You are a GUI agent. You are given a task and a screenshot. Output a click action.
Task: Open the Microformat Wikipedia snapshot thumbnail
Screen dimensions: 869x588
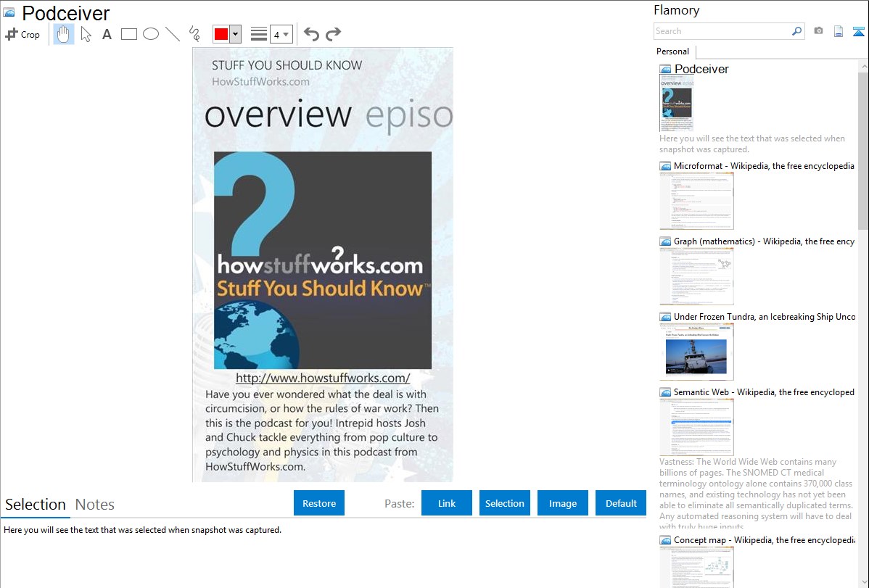[696, 201]
